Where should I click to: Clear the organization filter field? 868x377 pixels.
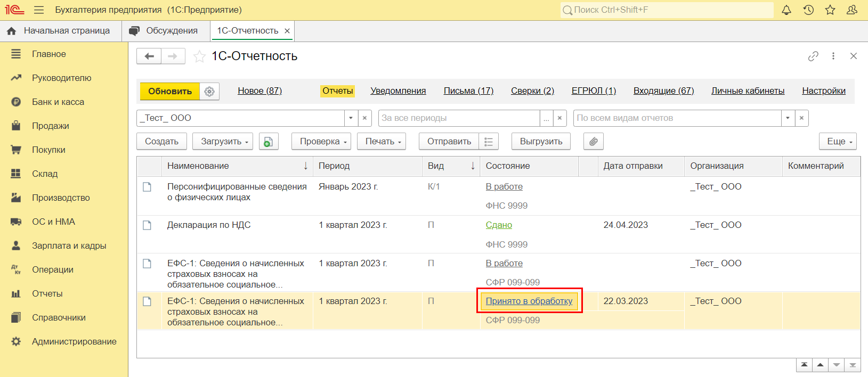pos(364,118)
